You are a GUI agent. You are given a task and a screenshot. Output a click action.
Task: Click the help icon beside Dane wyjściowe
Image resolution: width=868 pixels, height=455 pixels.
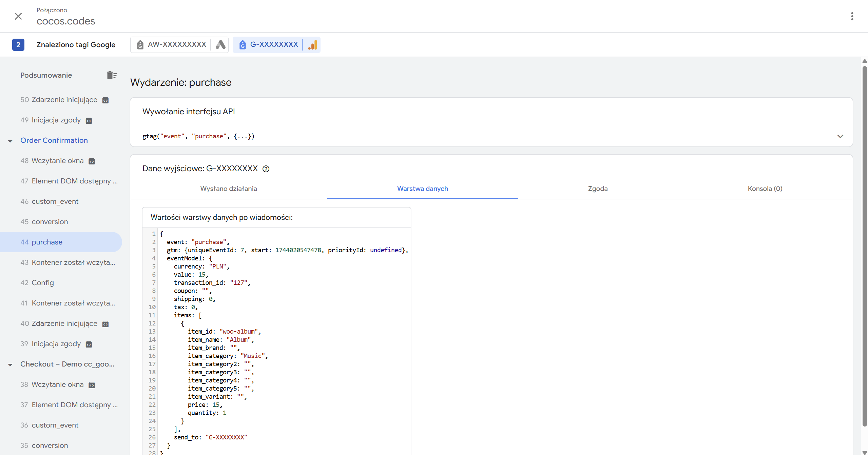coord(266,169)
